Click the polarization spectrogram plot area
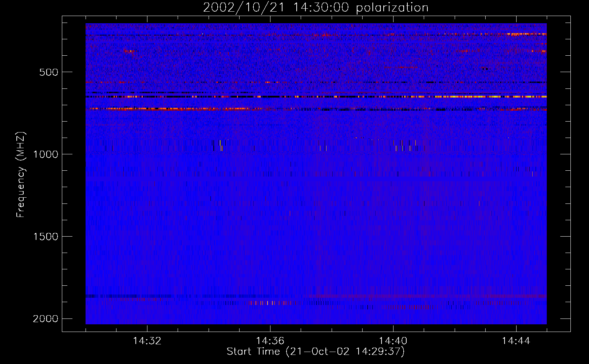The image size is (589, 364). [x=316, y=174]
